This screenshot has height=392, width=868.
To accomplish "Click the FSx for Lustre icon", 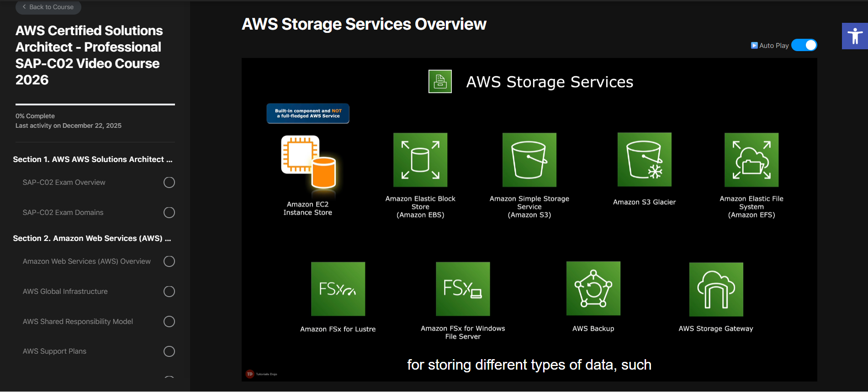I will 338,289.
